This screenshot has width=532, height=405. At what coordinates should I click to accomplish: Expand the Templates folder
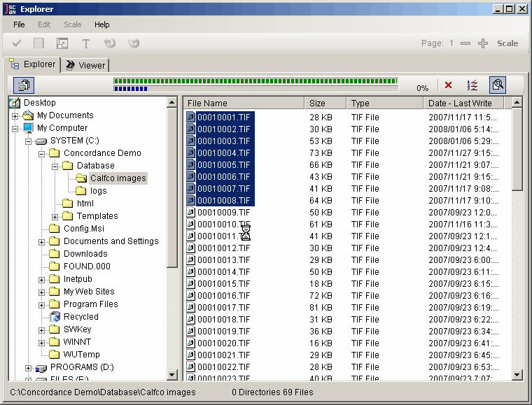tap(55, 217)
